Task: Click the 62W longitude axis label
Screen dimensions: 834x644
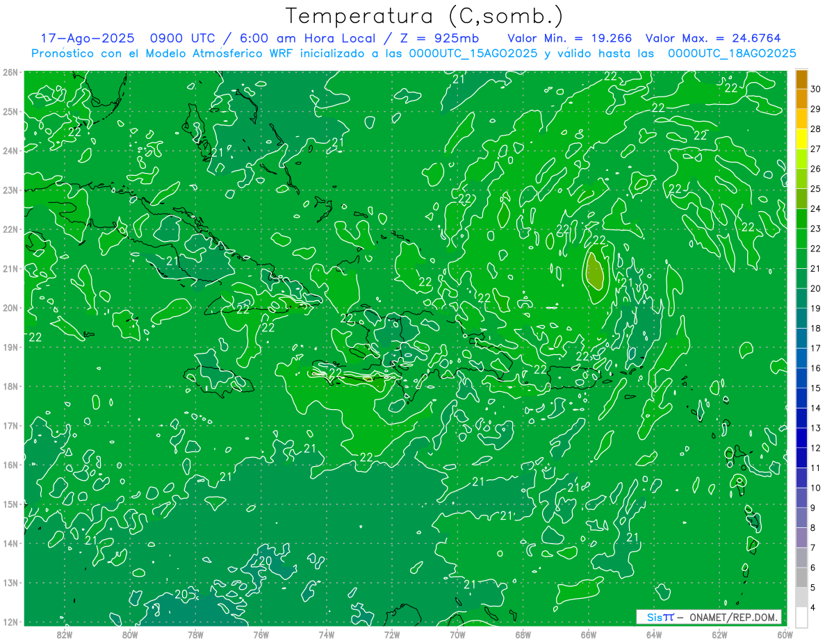Action: pyautogui.click(x=719, y=634)
